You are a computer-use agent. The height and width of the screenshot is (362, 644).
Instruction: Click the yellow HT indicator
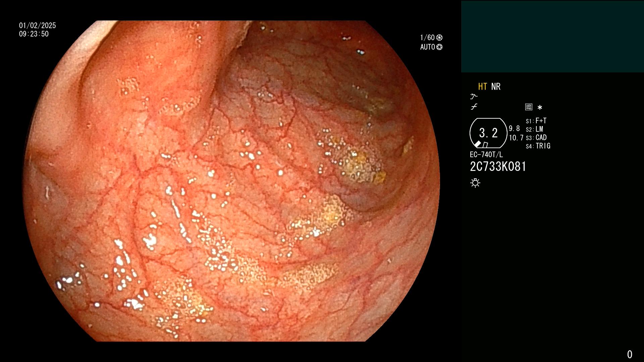(482, 86)
